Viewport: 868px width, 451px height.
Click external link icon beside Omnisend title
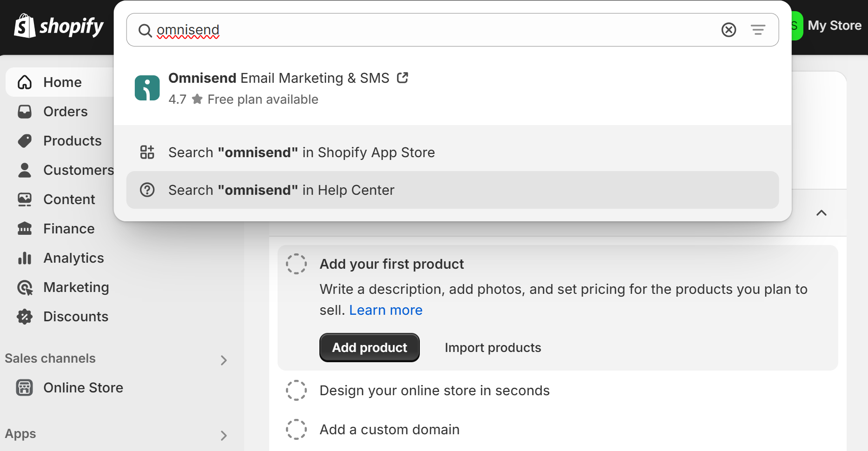click(403, 78)
